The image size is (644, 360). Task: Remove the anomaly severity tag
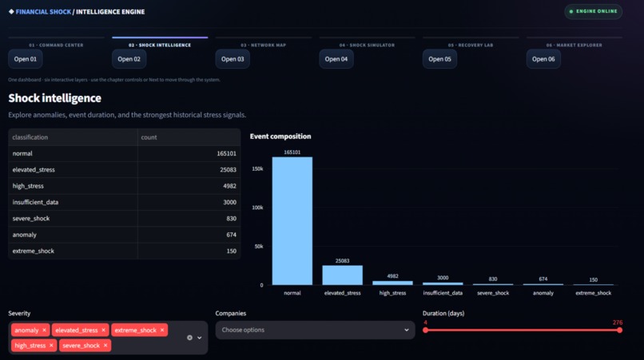(x=45, y=330)
